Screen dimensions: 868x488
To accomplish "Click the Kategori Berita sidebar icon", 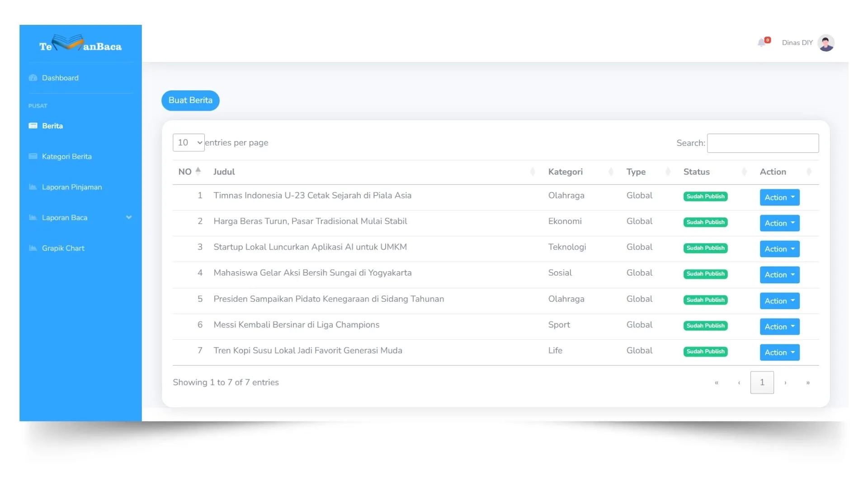I will 33,156.
